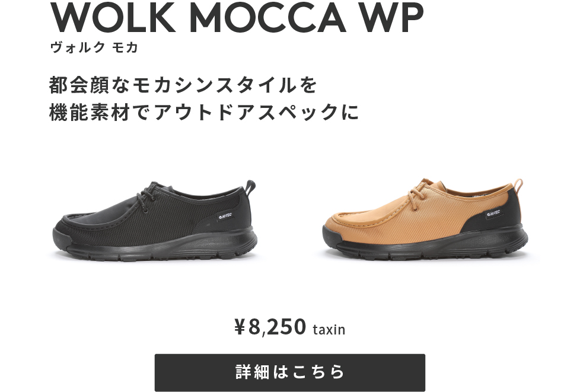Click the laces of the black shoe
This screenshot has height=392, width=580.
(x=148, y=196)
